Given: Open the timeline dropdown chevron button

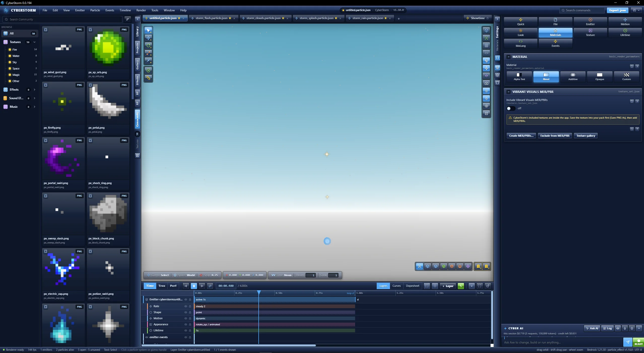Looking at the screenshot, I should (472, 286).
